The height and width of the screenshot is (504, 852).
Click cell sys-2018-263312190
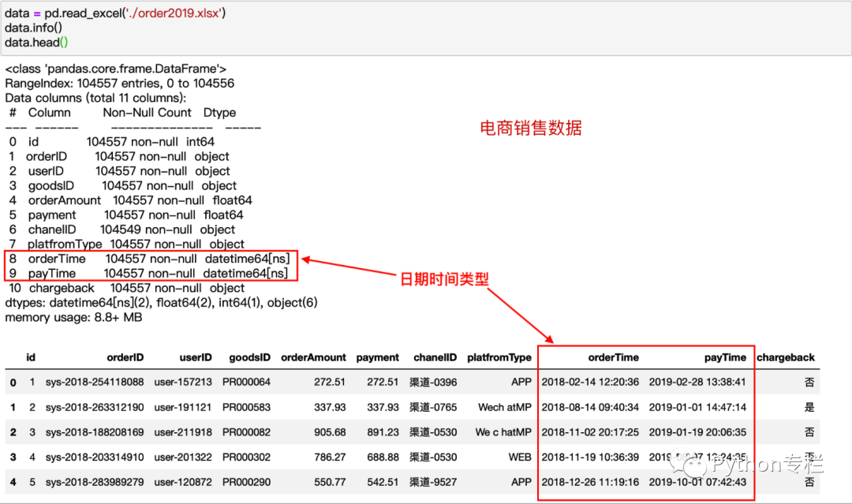click(95, 407)
